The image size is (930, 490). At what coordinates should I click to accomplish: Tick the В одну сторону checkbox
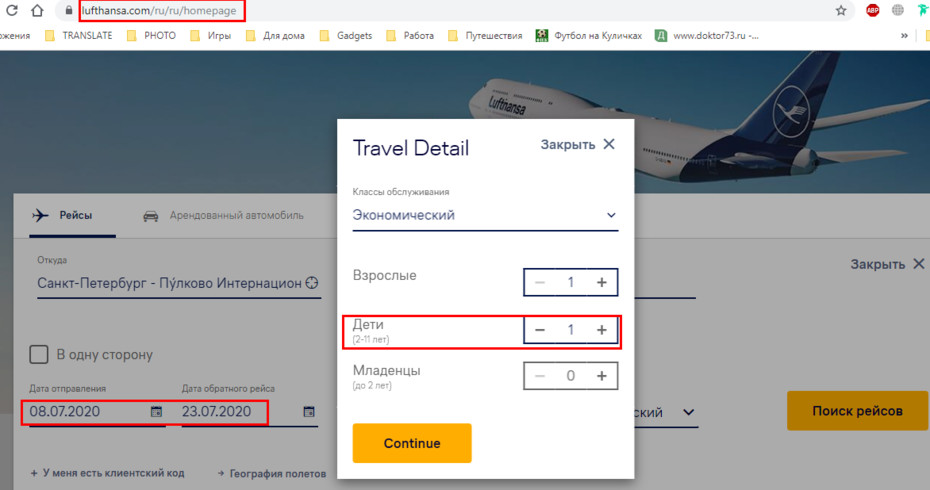(x=39, y=355)
